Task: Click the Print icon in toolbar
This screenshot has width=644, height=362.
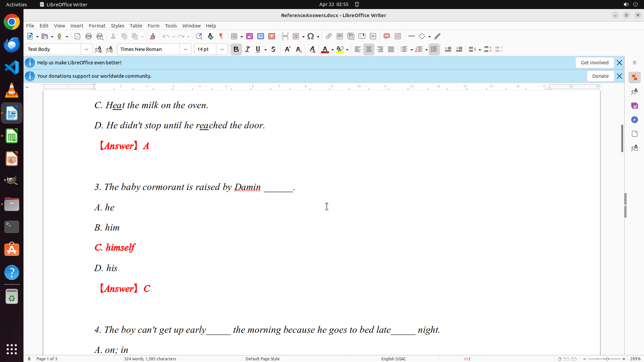Action: pyautogui.click(x=89, y=36)
